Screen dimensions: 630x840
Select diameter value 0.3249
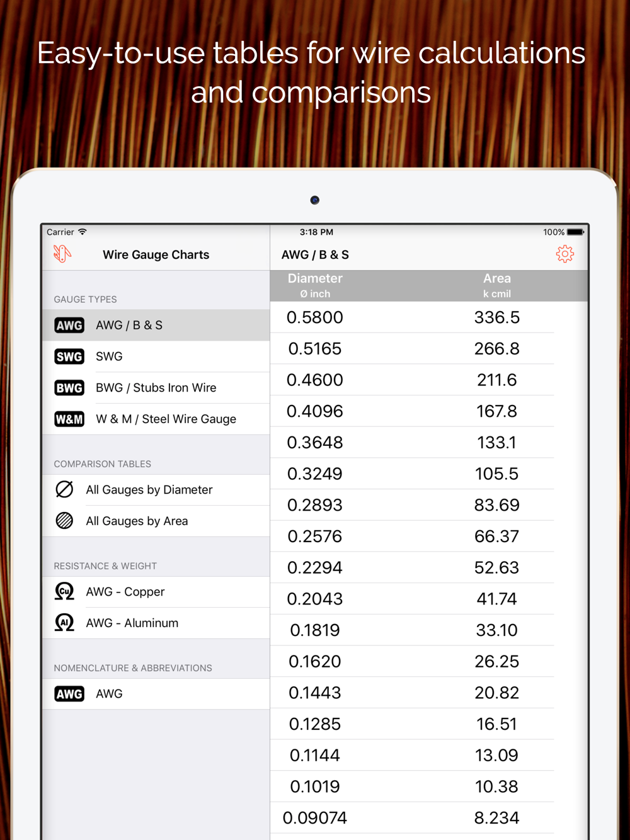coord(315,474)
